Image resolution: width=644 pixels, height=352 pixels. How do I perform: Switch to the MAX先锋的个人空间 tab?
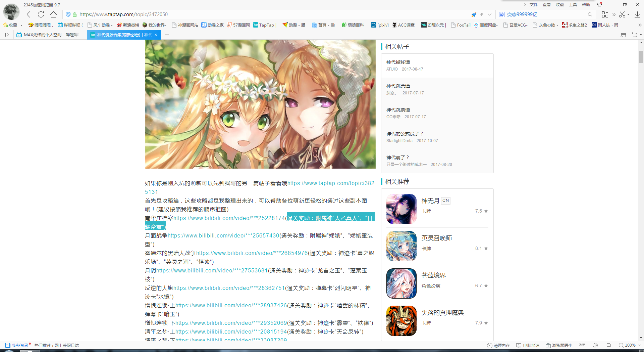click(x=50, y=35)
